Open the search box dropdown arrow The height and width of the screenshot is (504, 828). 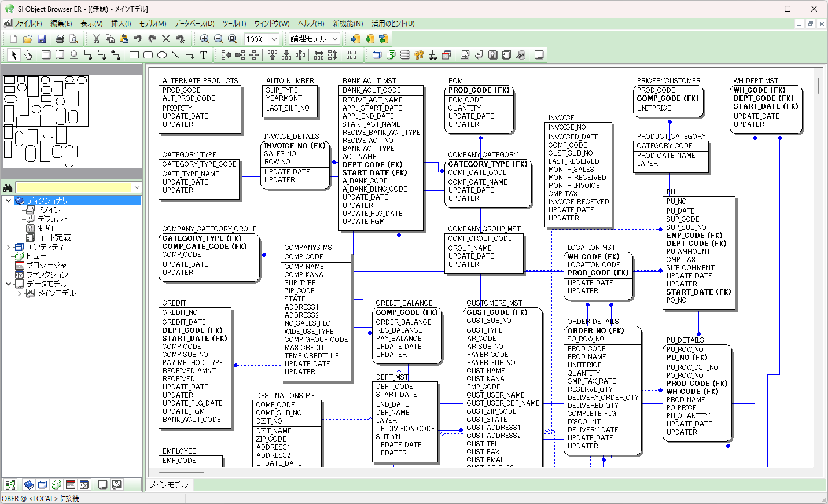tap(137, 187)
